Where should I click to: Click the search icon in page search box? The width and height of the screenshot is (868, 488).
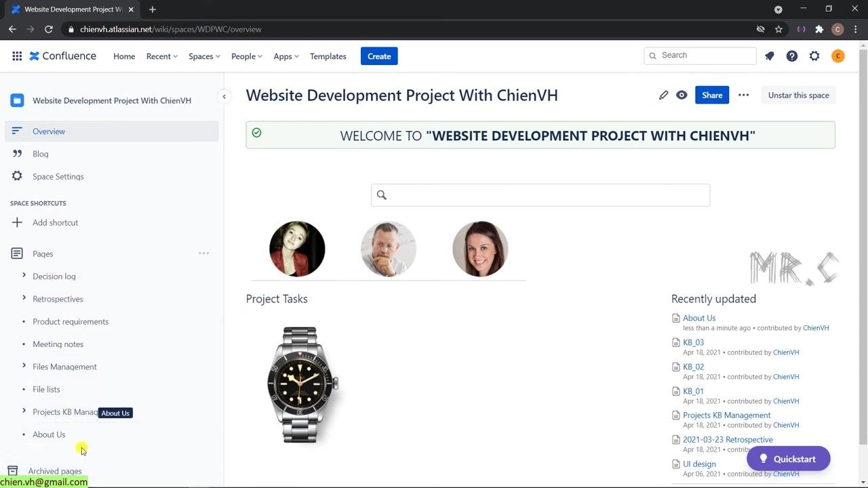pos(381,195)
